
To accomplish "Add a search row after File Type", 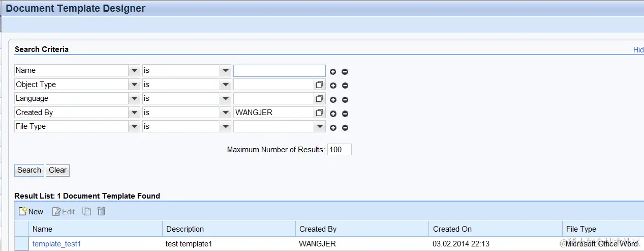I will (x=333, y=128).
